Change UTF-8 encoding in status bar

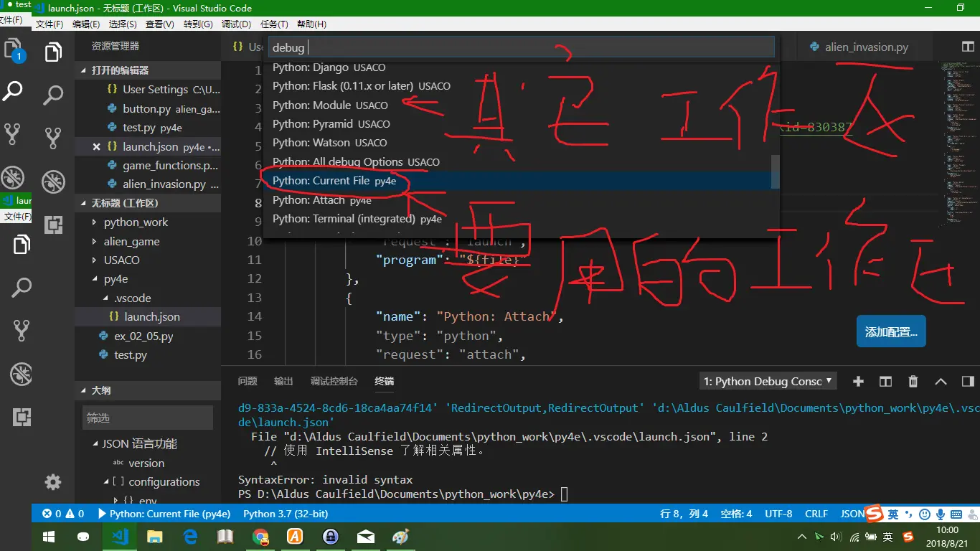778,514
